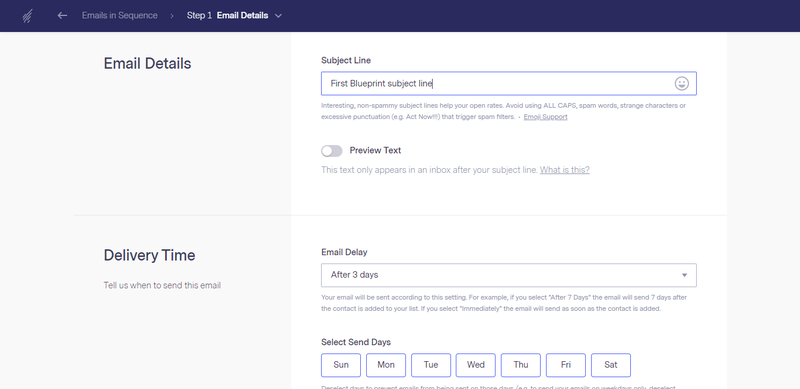
Task: Focus the Subject Line input field
Action: click(x=509, y=83)
